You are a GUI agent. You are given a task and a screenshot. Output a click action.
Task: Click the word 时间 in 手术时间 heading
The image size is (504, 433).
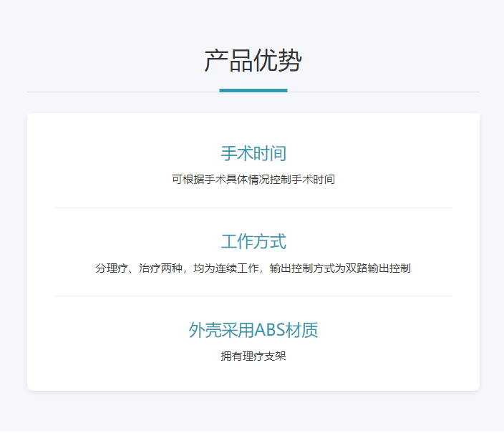270,153
